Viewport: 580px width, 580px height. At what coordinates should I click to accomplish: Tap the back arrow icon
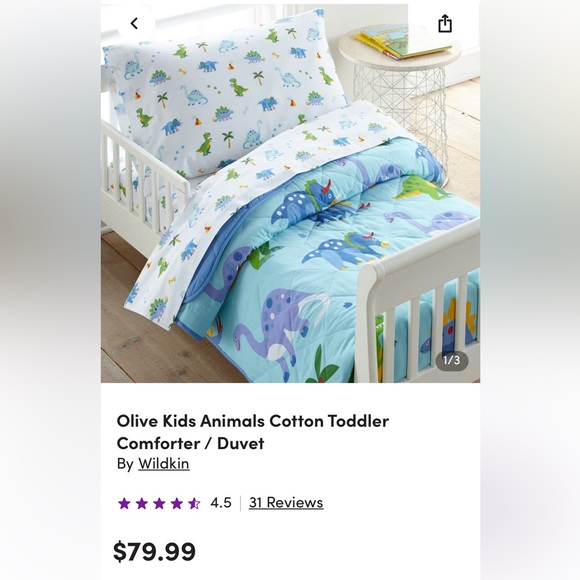(134, 24)
